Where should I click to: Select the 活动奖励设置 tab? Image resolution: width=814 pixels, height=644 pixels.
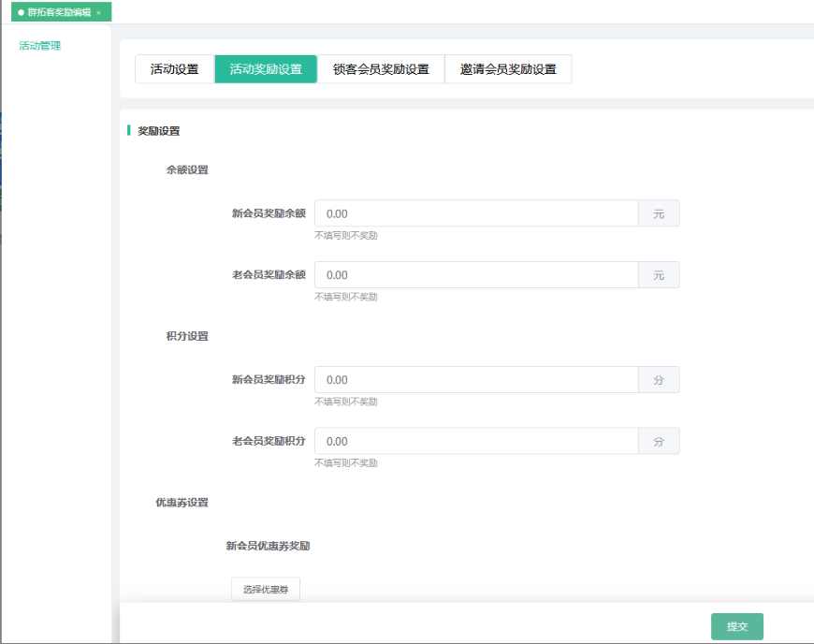[x=266, y=69]
